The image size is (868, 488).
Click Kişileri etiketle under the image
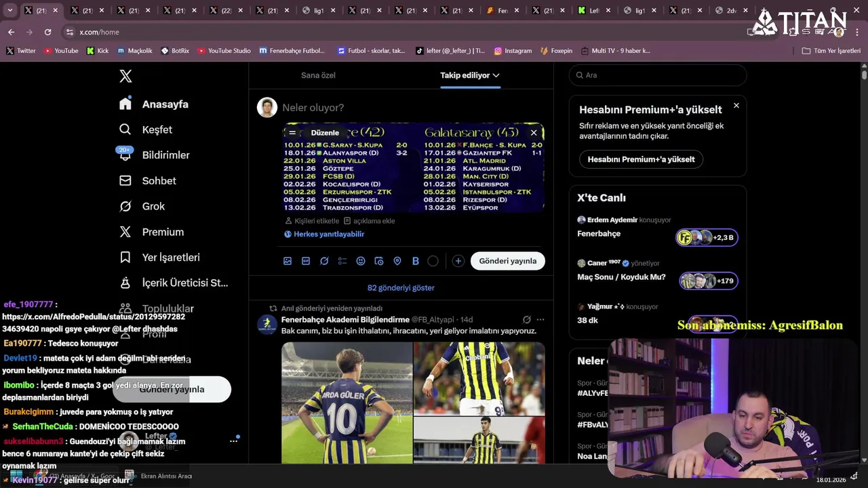coord(312,221)
